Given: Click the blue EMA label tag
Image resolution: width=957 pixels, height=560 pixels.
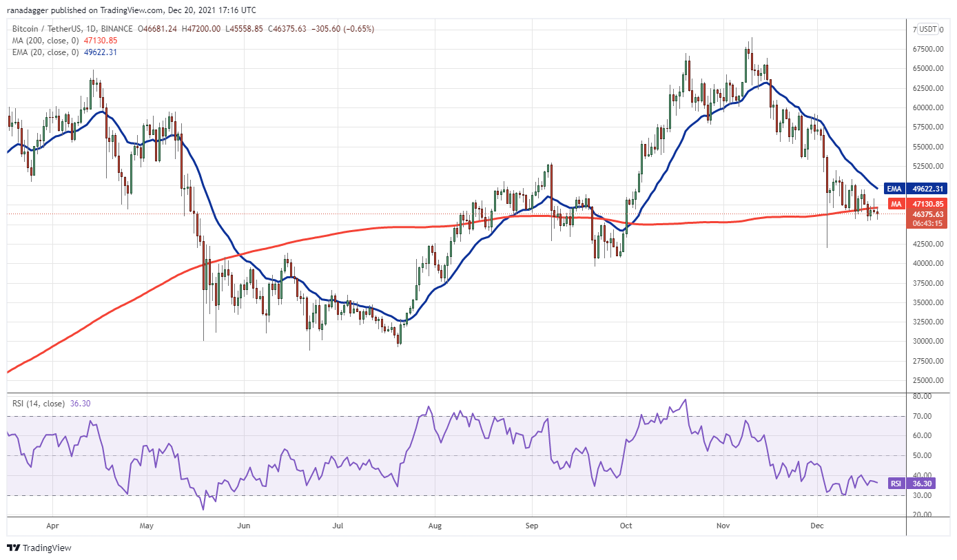Looking at the screenshot, I should click(x=895, y=188).
